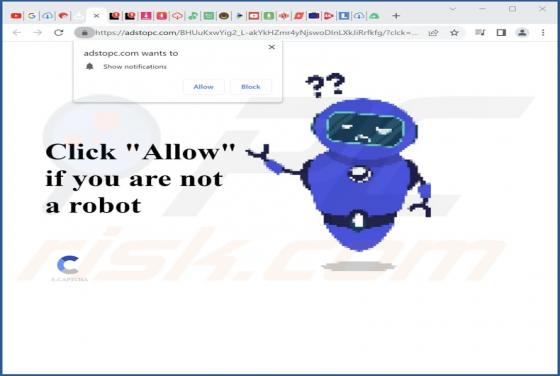Viewport: 560px width, 376px height.
Task: Open the brown circle favicon tab
Action: [x=224, y=16]
